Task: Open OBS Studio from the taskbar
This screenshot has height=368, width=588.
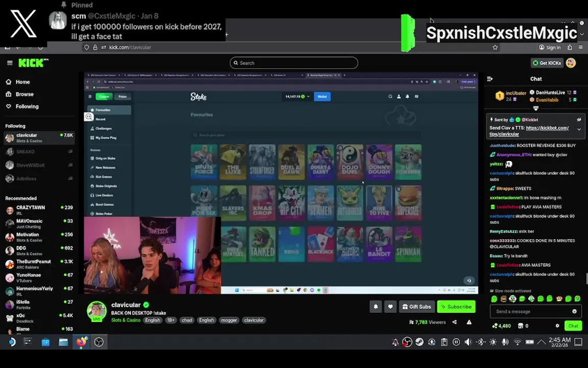Action: click(99, 342)
